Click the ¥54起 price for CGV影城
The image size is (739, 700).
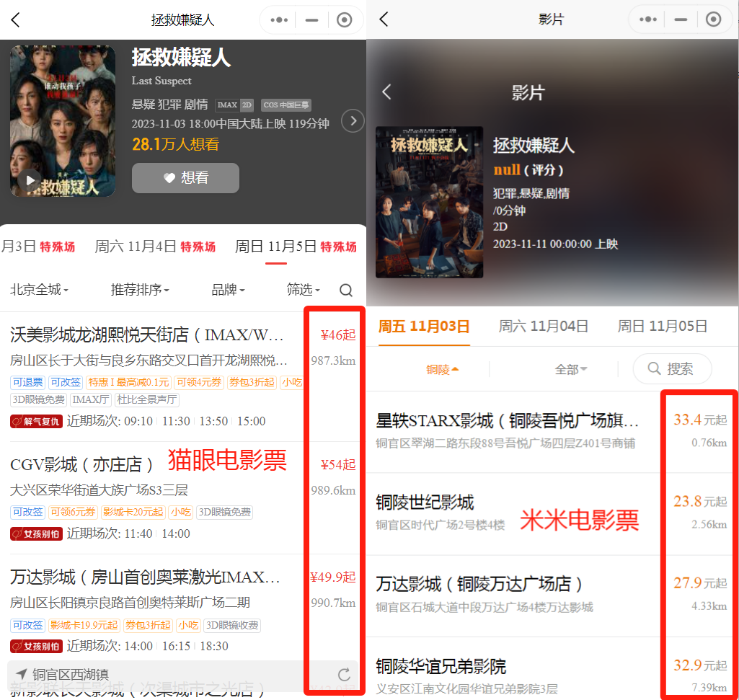click(x=338, y=465)
